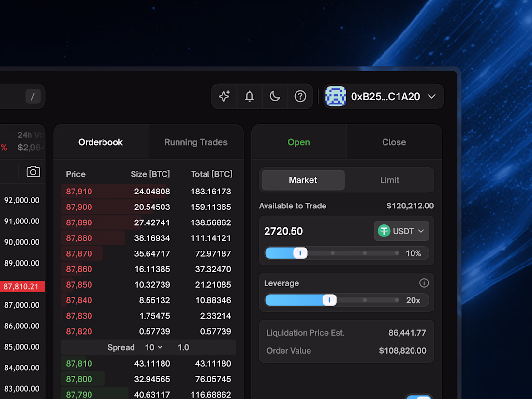Switch to Orderbook tab
This screenshot has height=399, width=532.
click(101, 142)
